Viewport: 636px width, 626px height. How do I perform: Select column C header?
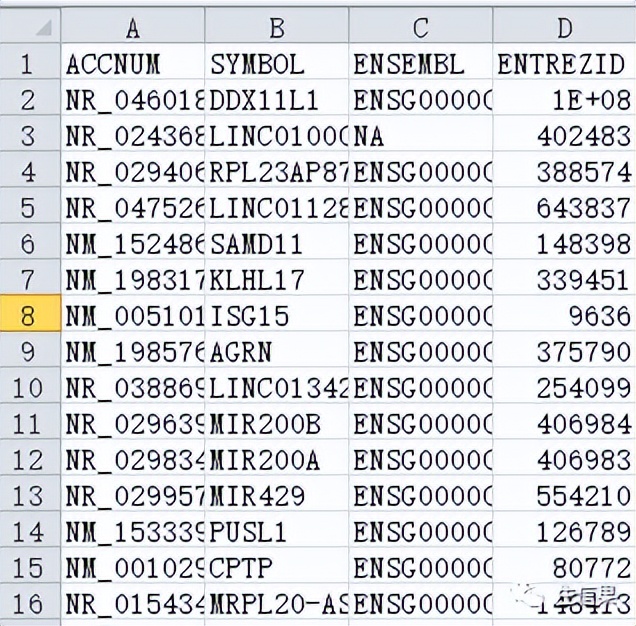click(x=421, y=25)
